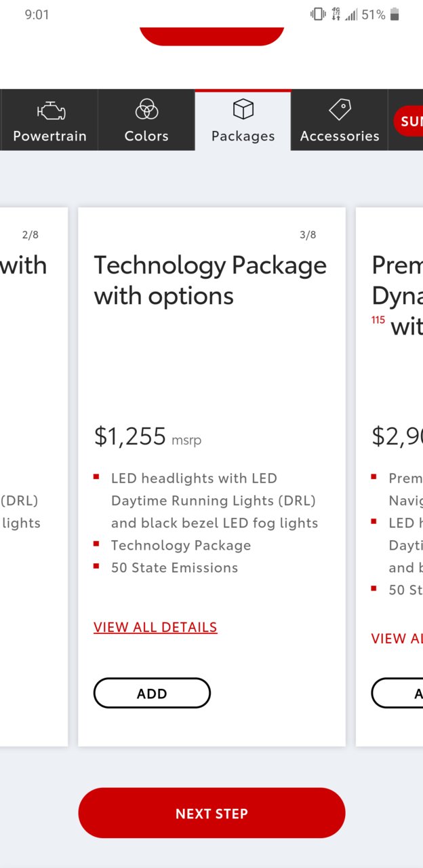
Task: Proceed with the NEXT STEP button
Action: point(211,813)
